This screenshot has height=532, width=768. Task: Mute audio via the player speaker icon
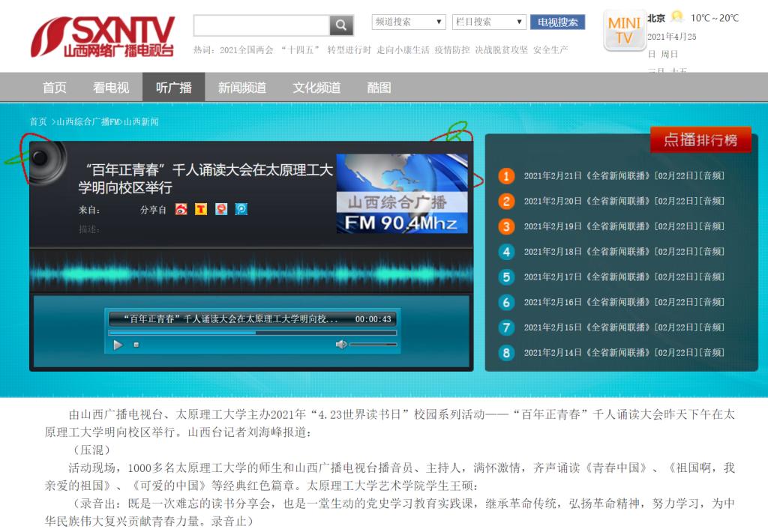(340, 345)
